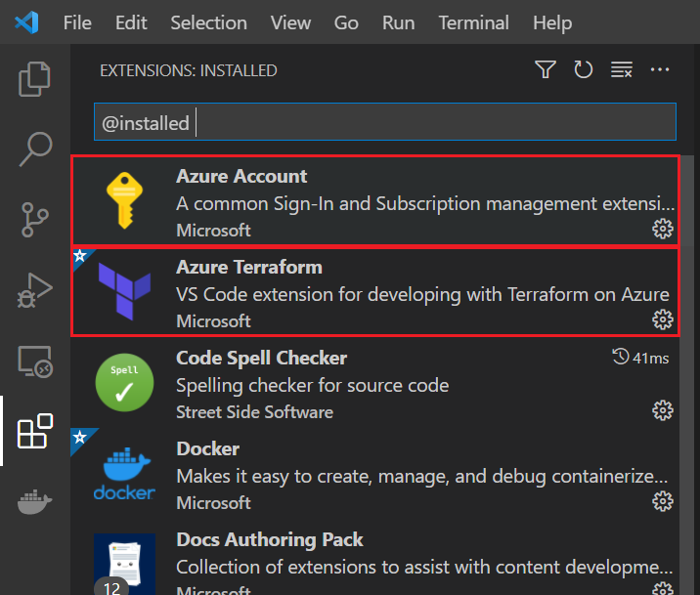Open the Search view in activity bar
The image size is (700, 595).
pos(35,149)
